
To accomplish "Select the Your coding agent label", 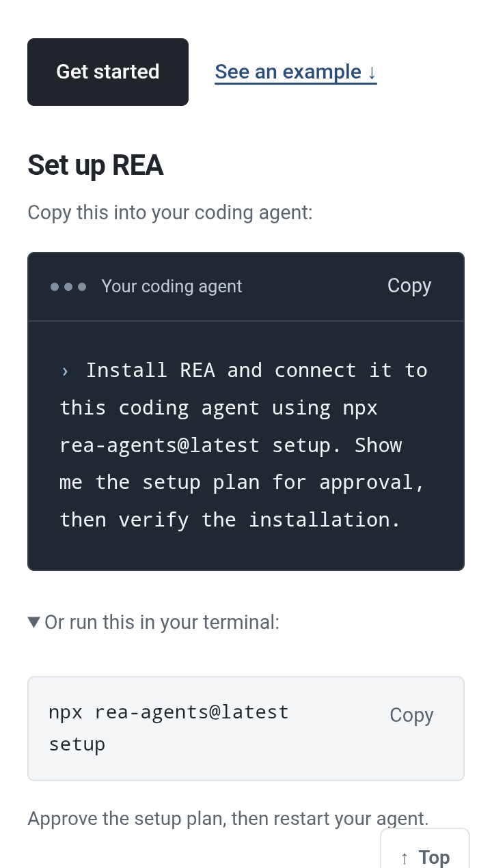I will tap(172, 286).
